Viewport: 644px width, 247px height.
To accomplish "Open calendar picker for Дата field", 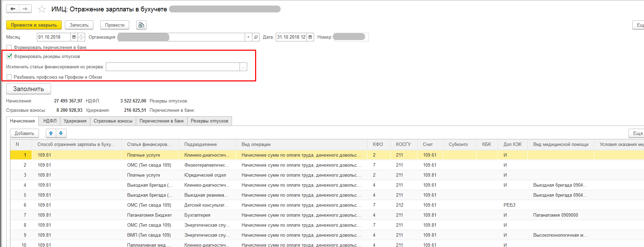I will point(310,37).
